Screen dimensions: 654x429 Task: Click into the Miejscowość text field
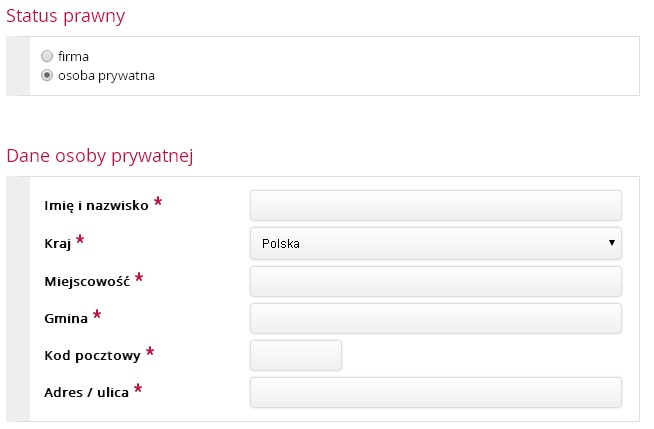coord(435,281)
